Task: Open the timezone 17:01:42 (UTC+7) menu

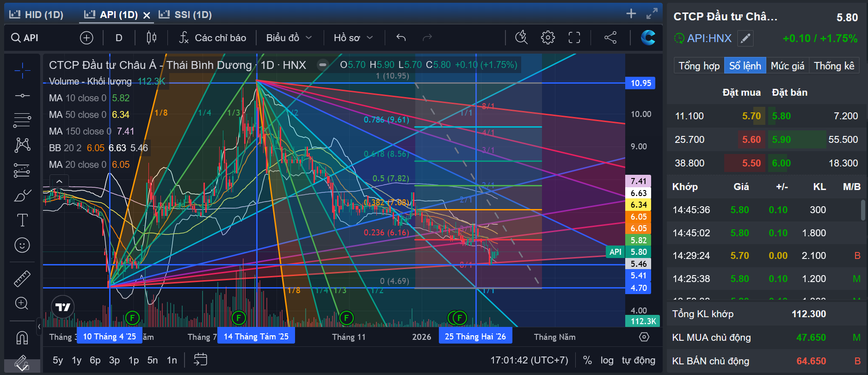Action: coord(529,360)
